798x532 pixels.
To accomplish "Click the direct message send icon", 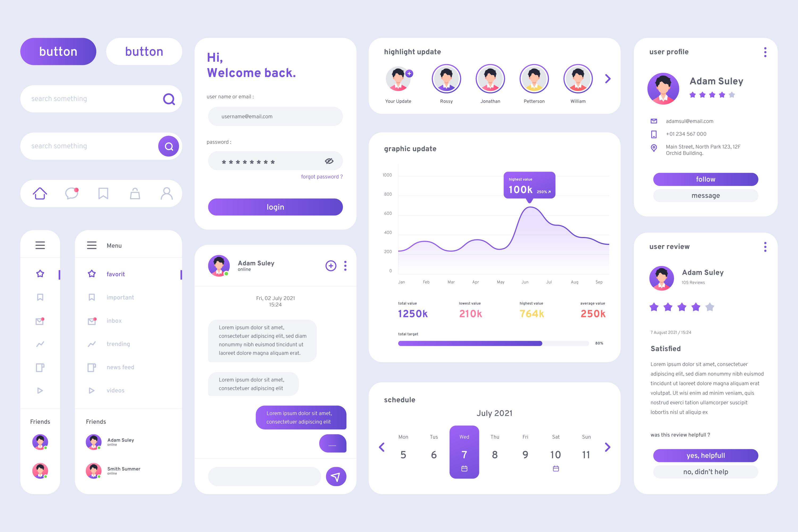I will [334, 475].
